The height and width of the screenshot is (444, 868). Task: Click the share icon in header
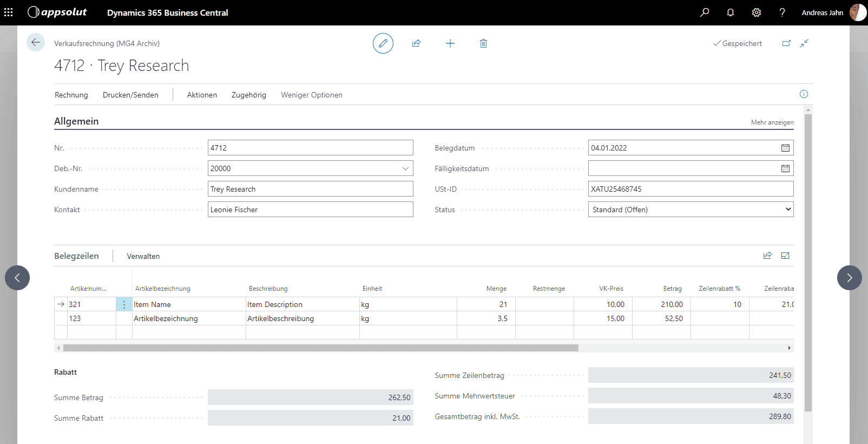[416, 43]
